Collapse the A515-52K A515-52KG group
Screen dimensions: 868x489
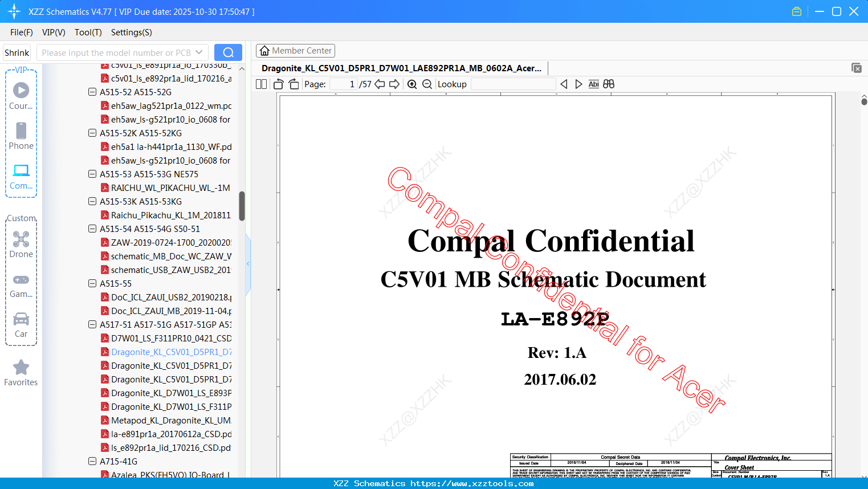pos(92,133)
